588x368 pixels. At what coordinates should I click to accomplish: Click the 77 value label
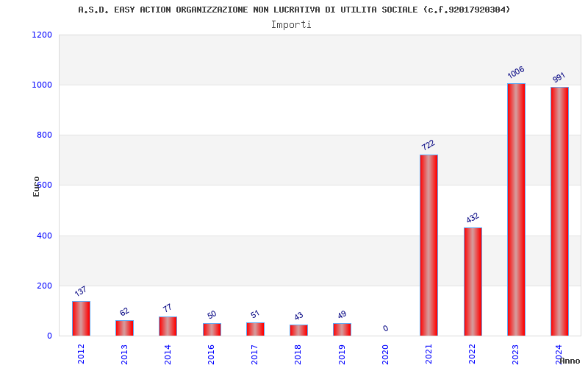[x=168, y=308]
